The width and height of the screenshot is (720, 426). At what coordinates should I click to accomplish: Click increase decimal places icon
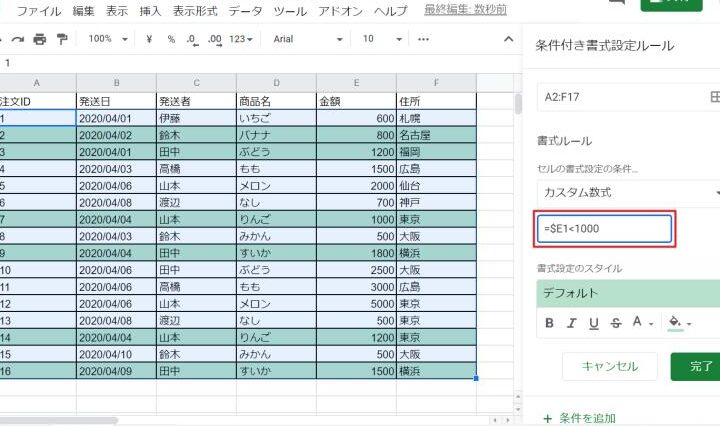tap(214, 39)
